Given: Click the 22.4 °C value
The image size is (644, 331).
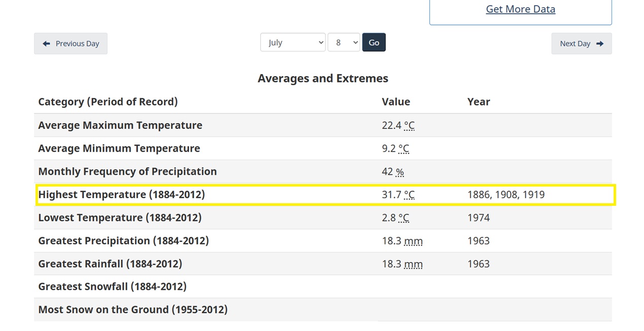Looking at the screenshot, I should (398, 125).
